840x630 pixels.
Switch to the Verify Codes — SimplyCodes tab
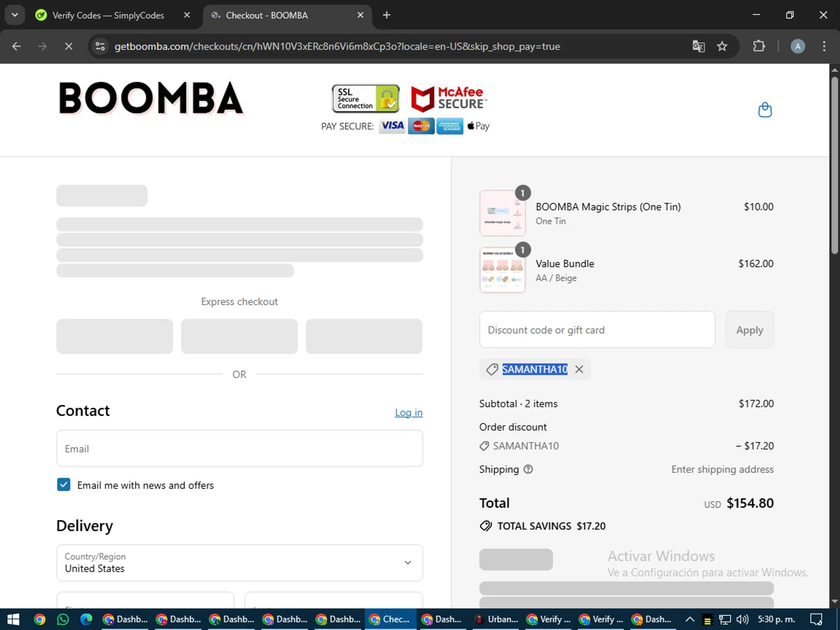[x=109, y=15]
